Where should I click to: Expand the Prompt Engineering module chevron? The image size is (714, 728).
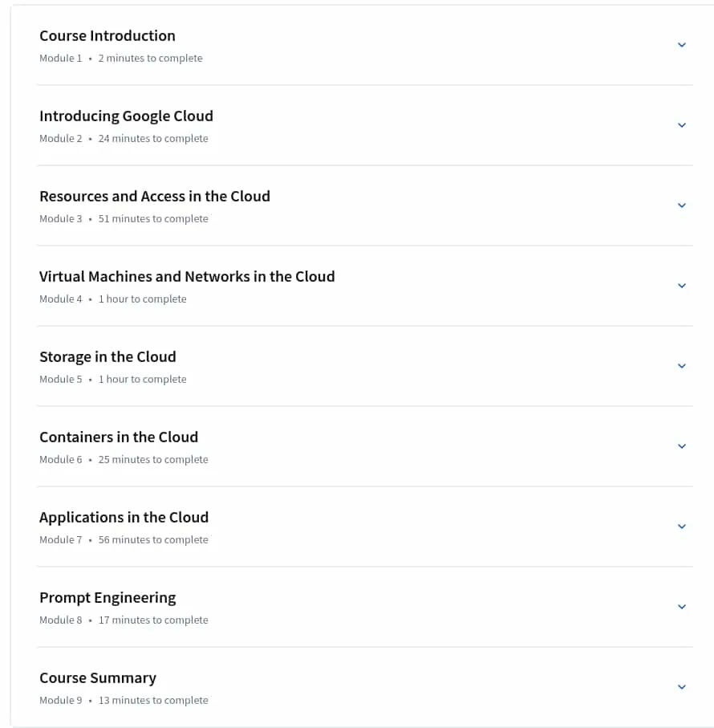pyautogui.click(x=682, y=608)
